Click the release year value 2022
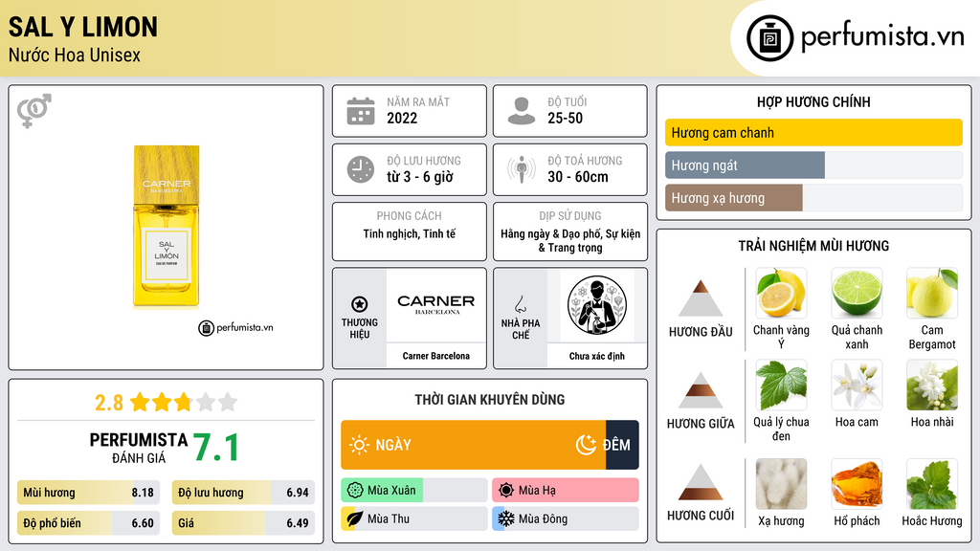The image size is (980, 551). [x=402, y=118]
